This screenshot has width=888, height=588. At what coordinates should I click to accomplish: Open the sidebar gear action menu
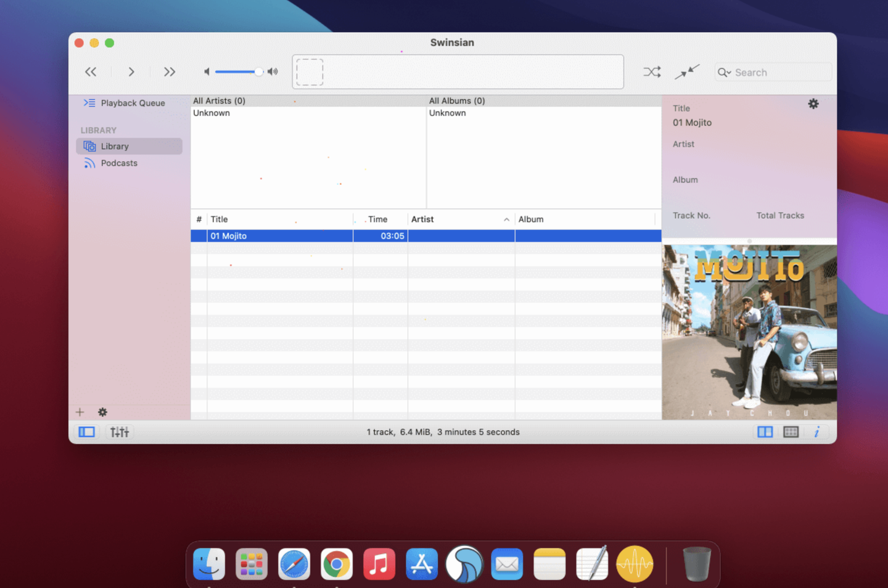102,412
